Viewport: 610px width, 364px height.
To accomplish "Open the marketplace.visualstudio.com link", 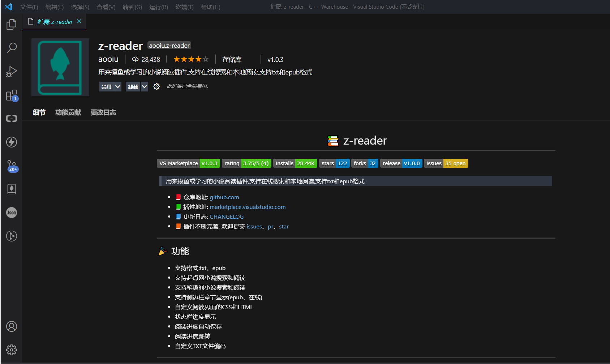I will [248, 207].
